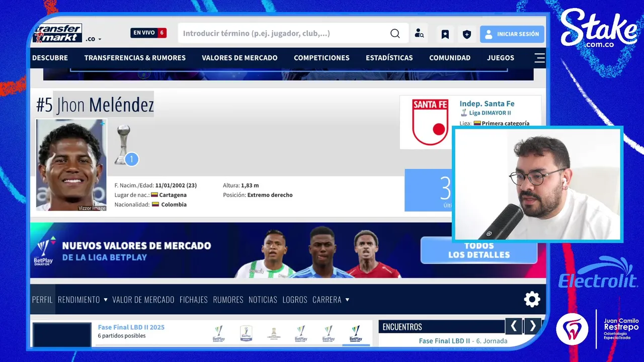Open the EN VIVO live scores button

coord(148,33)
